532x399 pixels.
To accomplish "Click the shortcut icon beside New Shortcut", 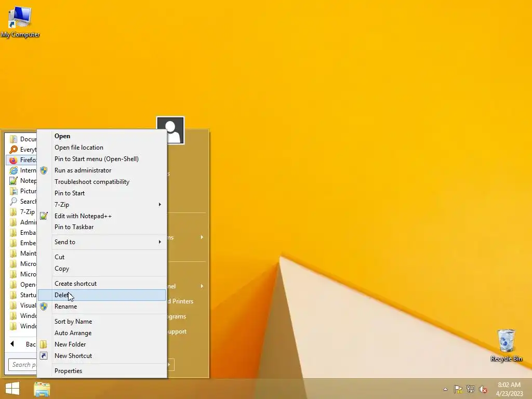I will (44, 355).
